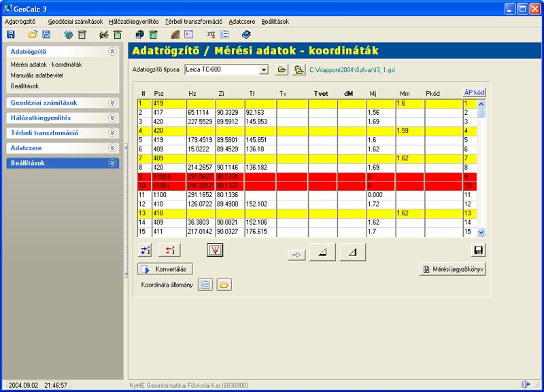Expand the Beállítások sidebar panel
This screenshot has height=392, width=544.
click(112, 163)
